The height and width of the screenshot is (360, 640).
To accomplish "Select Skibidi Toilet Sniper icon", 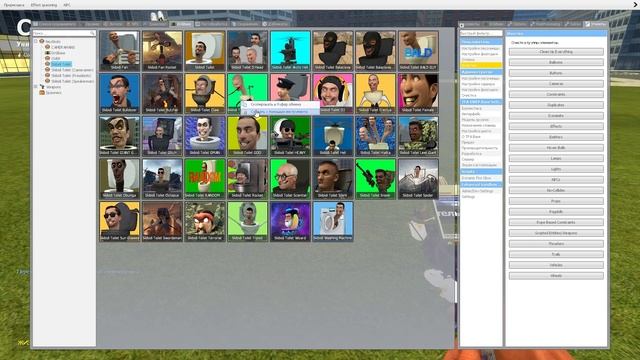I will [376, 179].
